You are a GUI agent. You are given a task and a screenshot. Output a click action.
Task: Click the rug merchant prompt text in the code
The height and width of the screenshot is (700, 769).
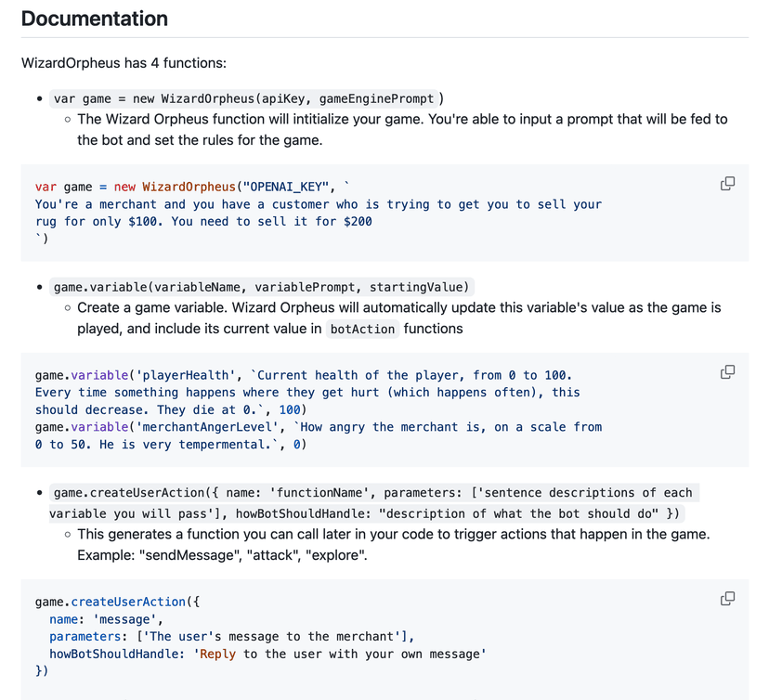coord(318,213)
